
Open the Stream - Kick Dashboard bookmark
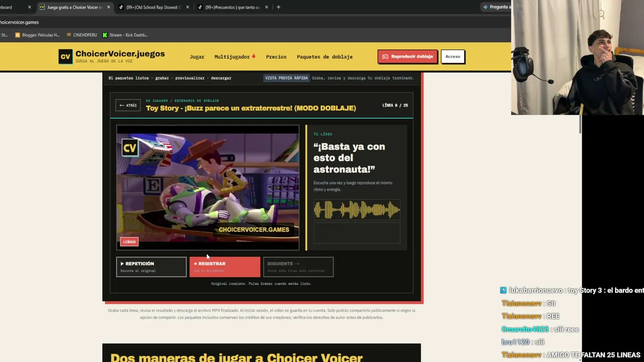[125, 35]
